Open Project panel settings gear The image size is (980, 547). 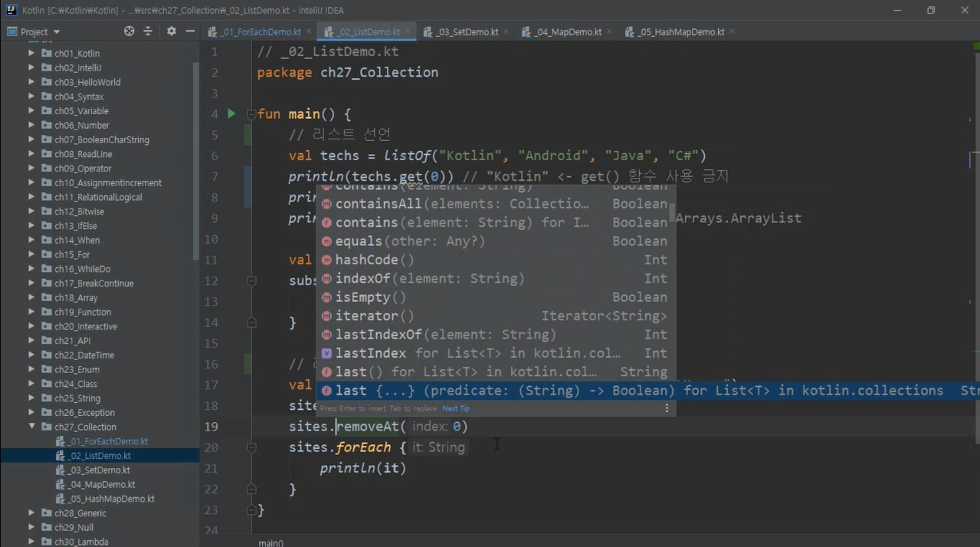(x=171, y=31)
